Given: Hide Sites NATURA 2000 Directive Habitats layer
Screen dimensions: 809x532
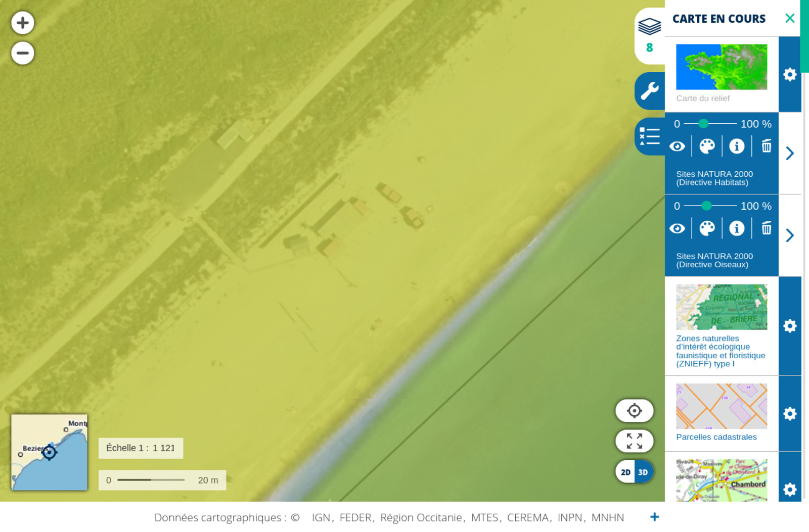Looking at the screenshot, I should click(x=678, y=146).
